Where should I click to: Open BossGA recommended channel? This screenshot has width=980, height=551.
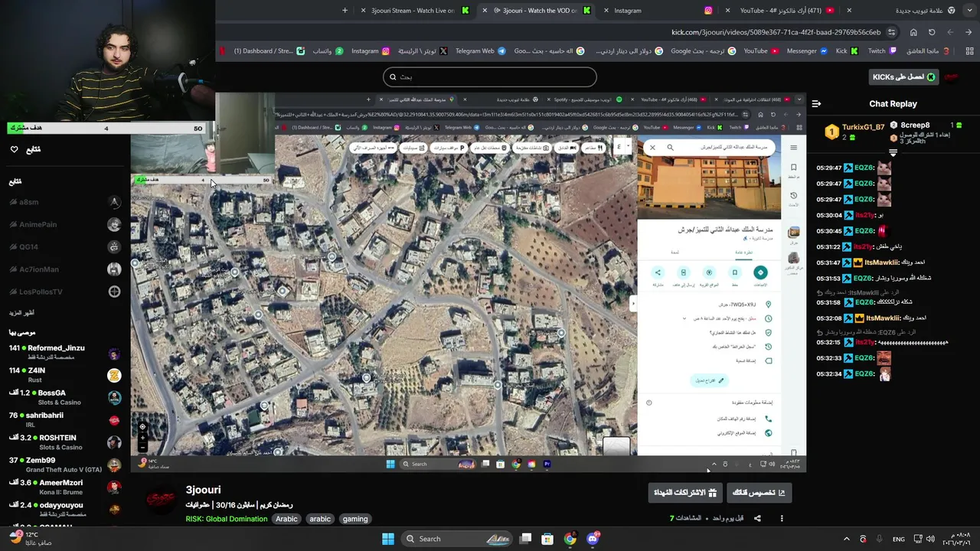(x=65, y=397)
